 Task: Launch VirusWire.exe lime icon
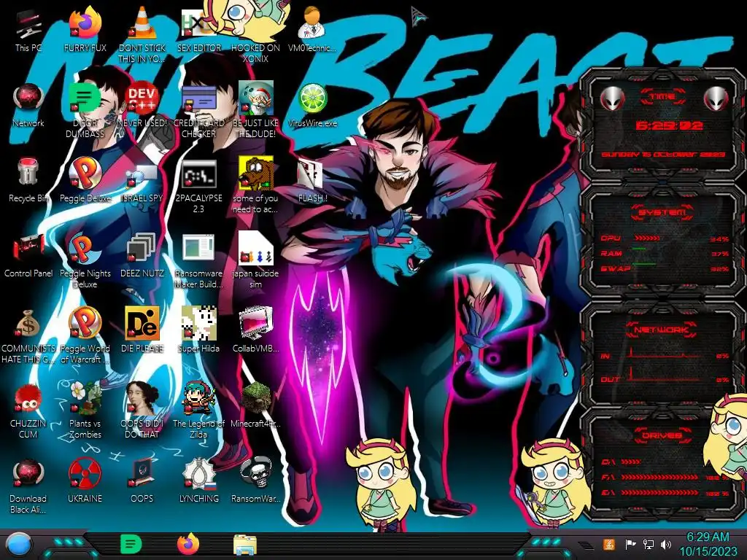[312, 105]
